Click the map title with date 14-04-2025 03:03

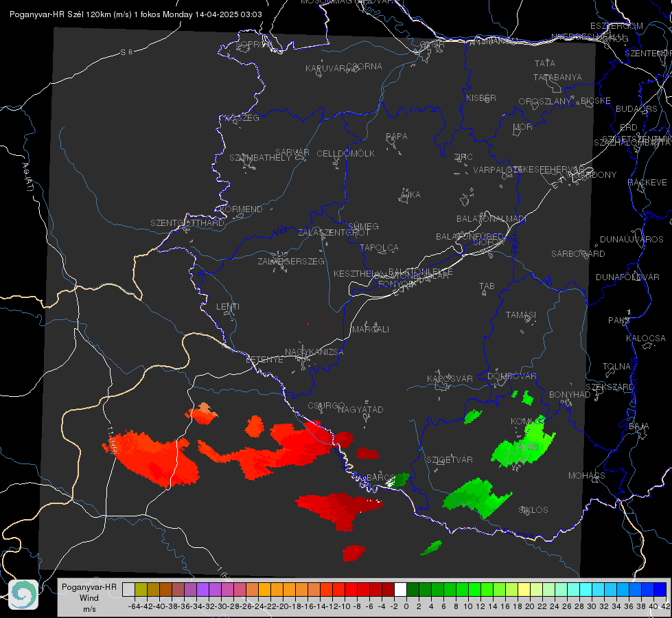click(135, 14)
